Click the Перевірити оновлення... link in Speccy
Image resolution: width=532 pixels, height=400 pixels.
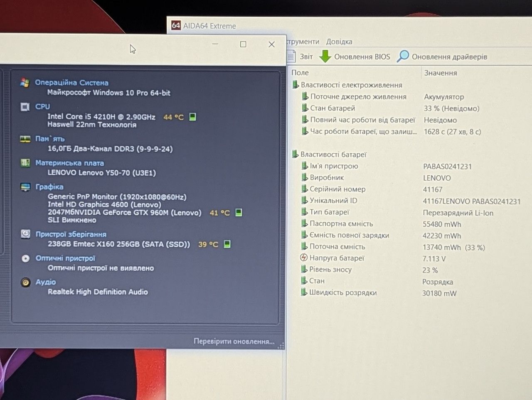click(x=234, y=341)
